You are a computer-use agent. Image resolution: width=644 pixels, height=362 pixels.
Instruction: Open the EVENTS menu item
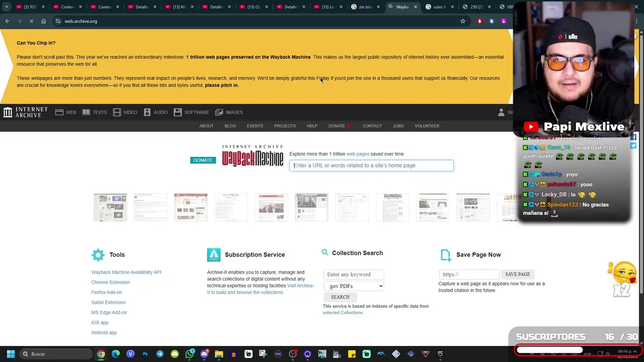[x=255, y=126]
